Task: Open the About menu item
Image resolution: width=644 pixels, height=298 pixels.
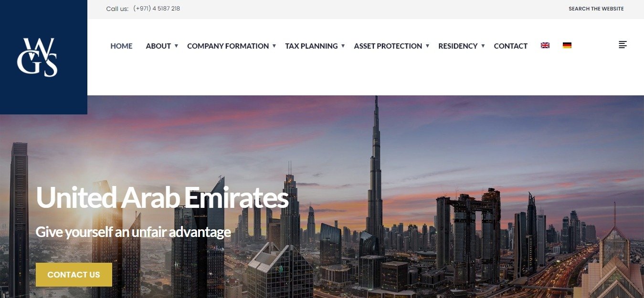Action: click(158, 46)
